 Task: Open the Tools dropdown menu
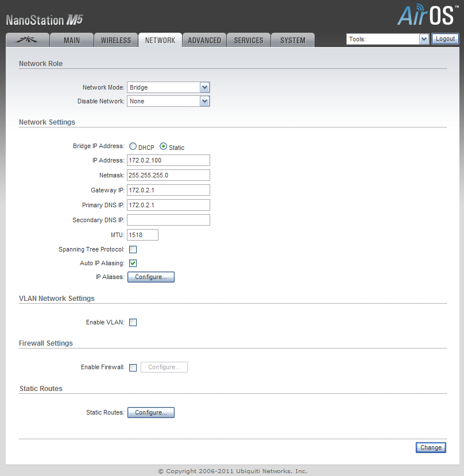[x=388, y=39]
